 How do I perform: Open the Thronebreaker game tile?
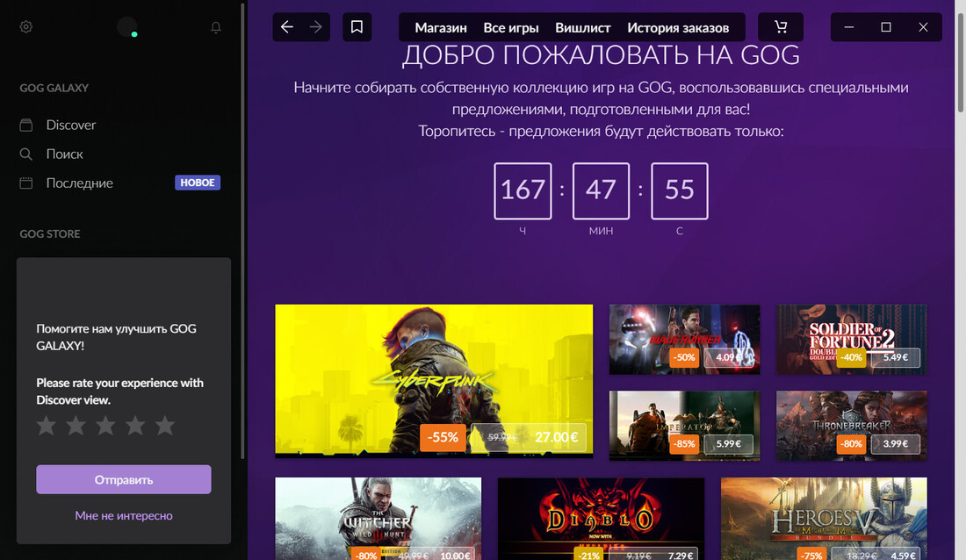click(852, 426)
